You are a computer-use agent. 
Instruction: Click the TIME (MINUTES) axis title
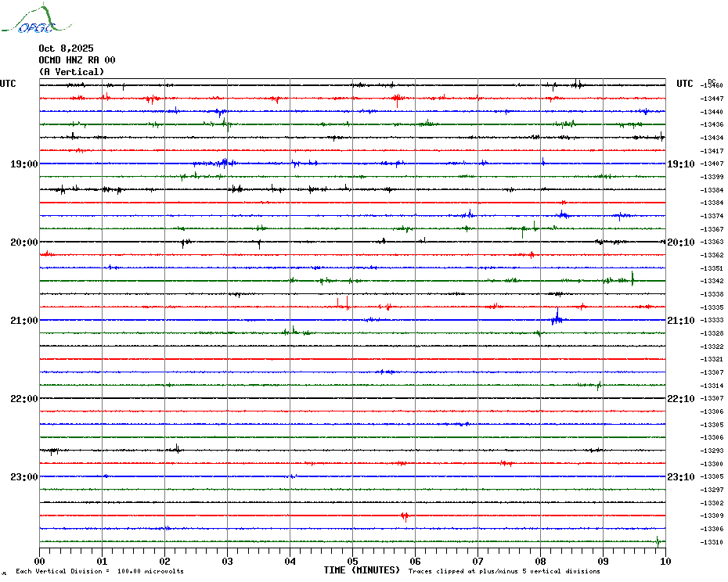362,570
